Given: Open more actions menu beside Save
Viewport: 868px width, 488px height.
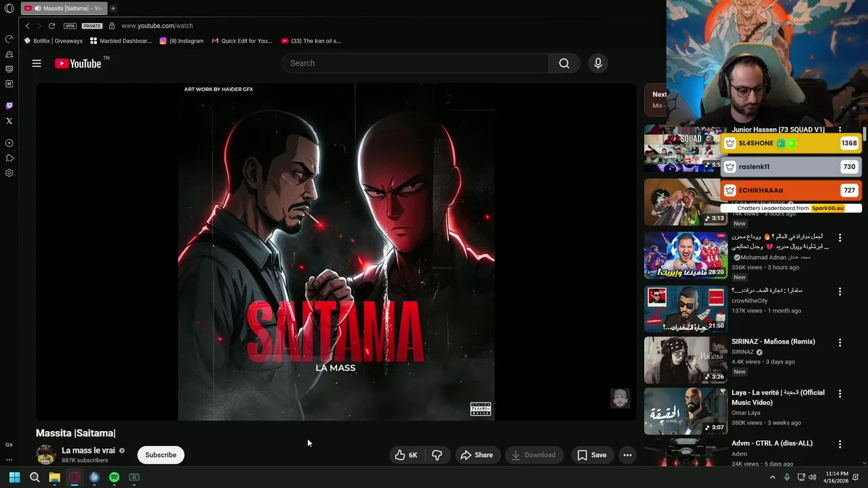Looking at the screenshot, I should tap(627, 455).
